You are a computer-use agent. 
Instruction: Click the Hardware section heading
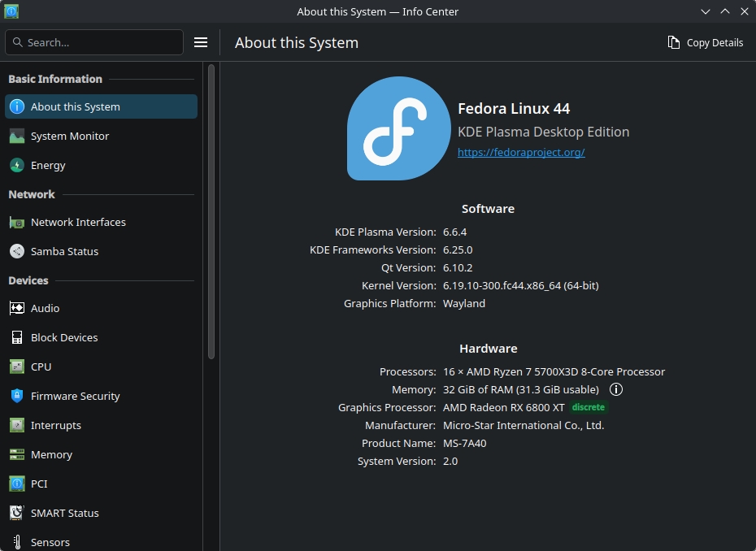pos(489,349)
